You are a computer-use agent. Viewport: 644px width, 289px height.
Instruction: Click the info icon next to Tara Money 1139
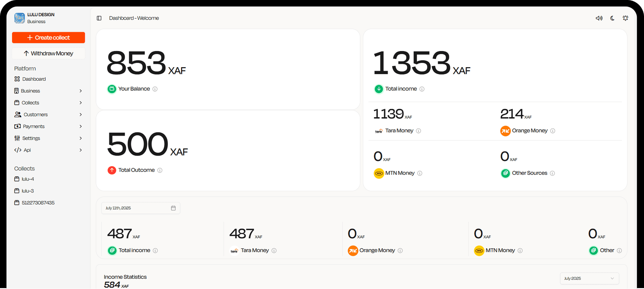click(419, 131)
